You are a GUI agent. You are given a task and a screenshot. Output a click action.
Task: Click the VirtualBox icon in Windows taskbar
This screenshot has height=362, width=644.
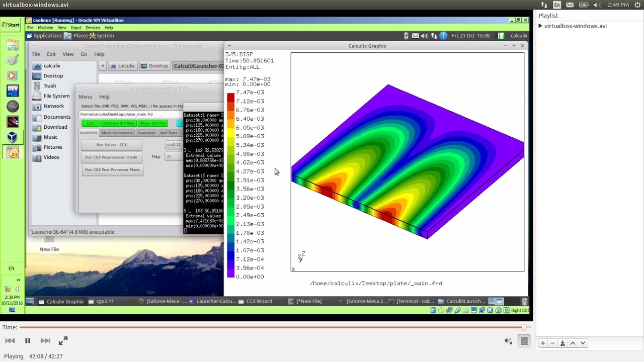click(x=12, y=137)
